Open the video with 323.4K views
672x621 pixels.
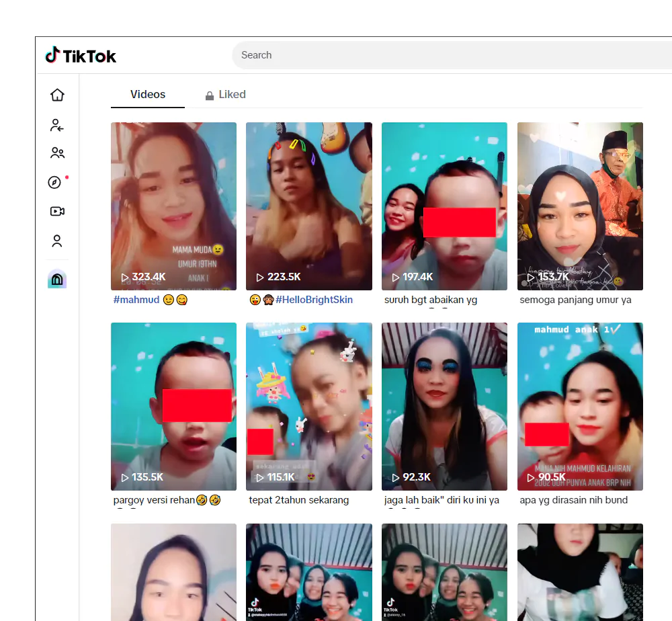click(173, 206)
